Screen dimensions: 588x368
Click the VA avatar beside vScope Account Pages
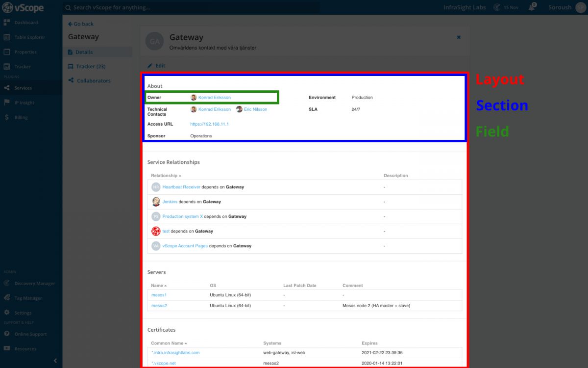[156, 246]
